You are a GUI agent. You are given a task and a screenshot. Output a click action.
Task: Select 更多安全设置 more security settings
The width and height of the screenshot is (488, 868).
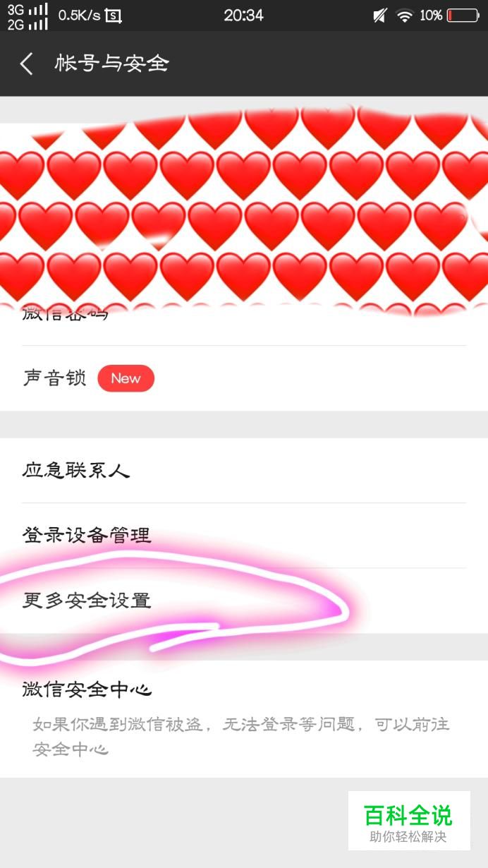point(244,601)
